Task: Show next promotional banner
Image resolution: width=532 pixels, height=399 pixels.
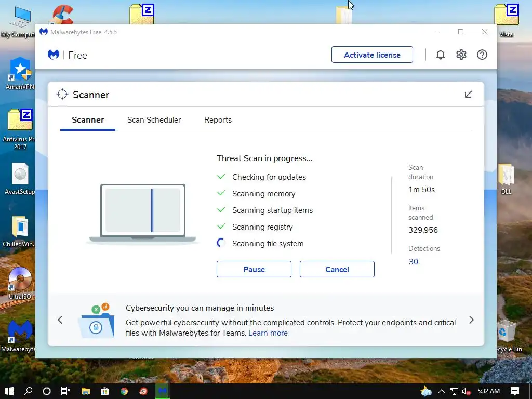Action: tap(471, 320)
